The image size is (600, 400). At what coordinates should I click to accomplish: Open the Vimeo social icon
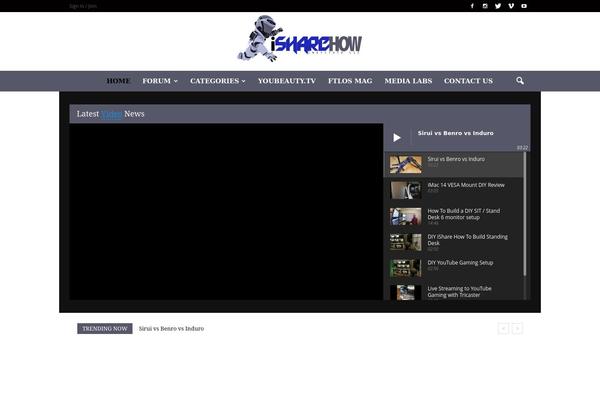[x=511, y=6]
